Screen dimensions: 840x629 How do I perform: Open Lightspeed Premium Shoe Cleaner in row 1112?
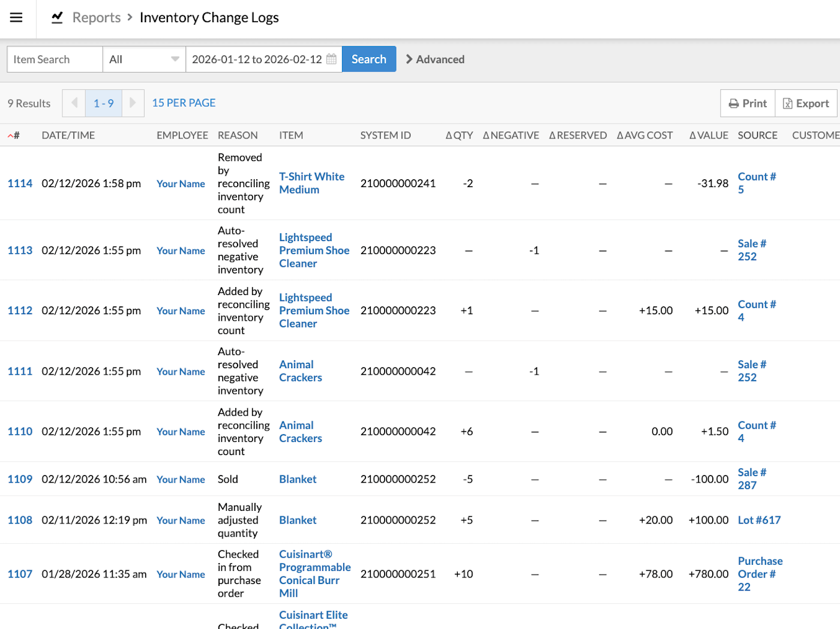coord(314,311)
